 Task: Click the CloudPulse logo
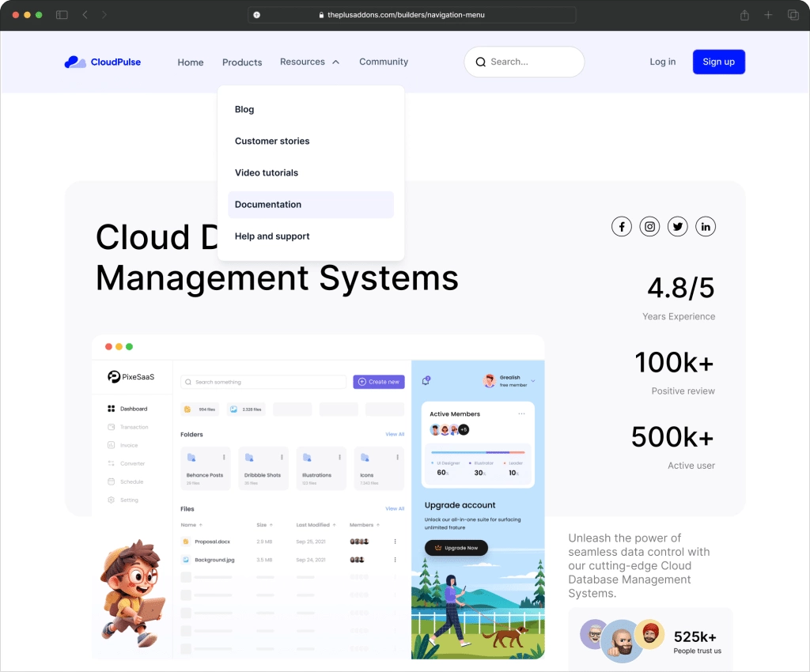[x=103, y=62]
